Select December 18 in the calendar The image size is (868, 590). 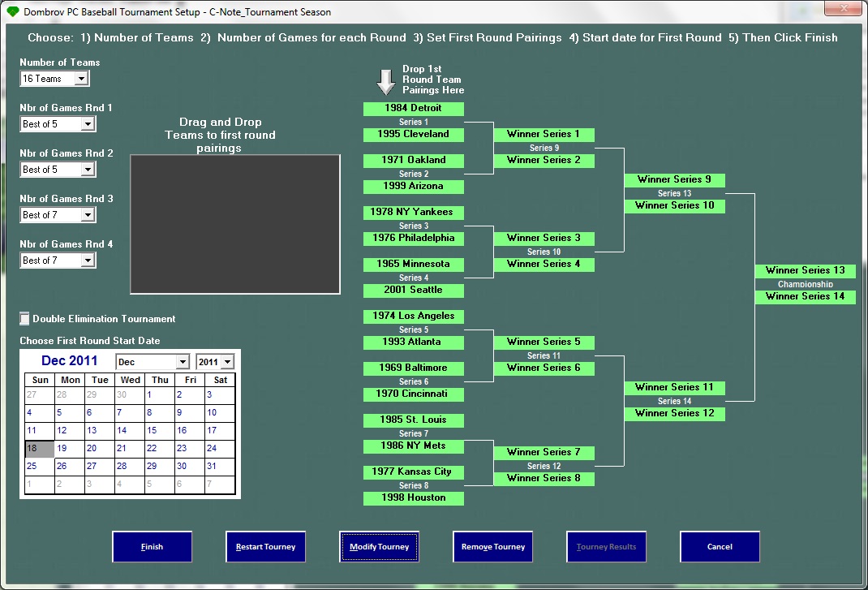click(39, 448)
